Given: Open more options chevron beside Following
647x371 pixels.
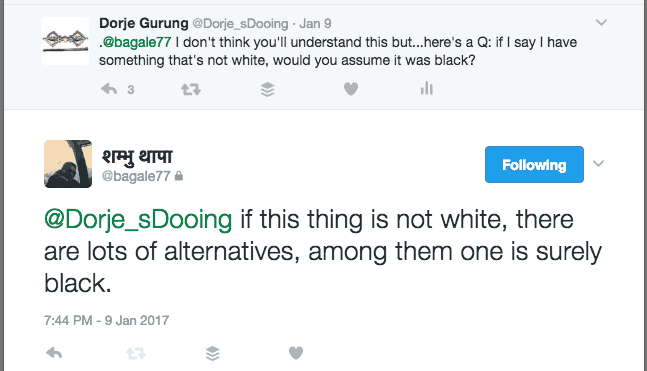Looking at the screenshot, I should 598,164.
